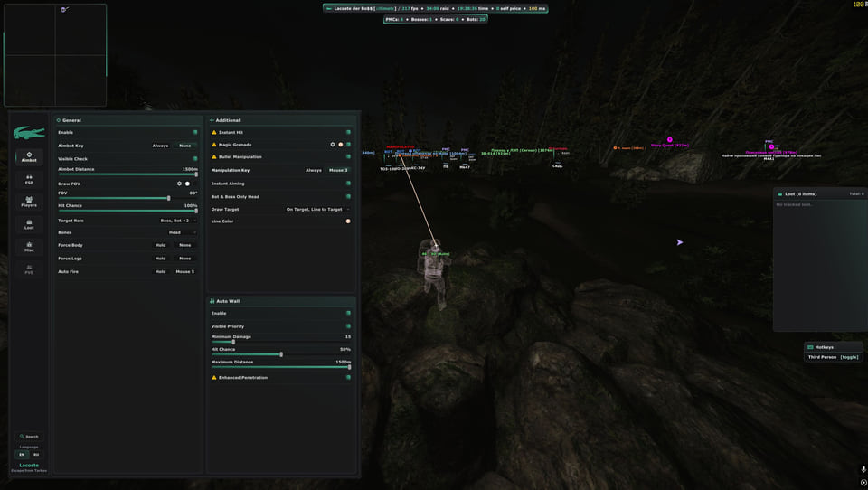
Task: Toggle the Bullet Manipulation checkbox
Action: pyautogui.click(x=348, y=156)
